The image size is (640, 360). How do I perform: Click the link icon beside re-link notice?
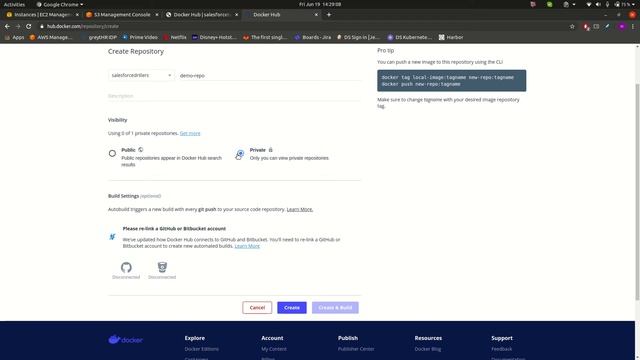(x=112, y=237)
